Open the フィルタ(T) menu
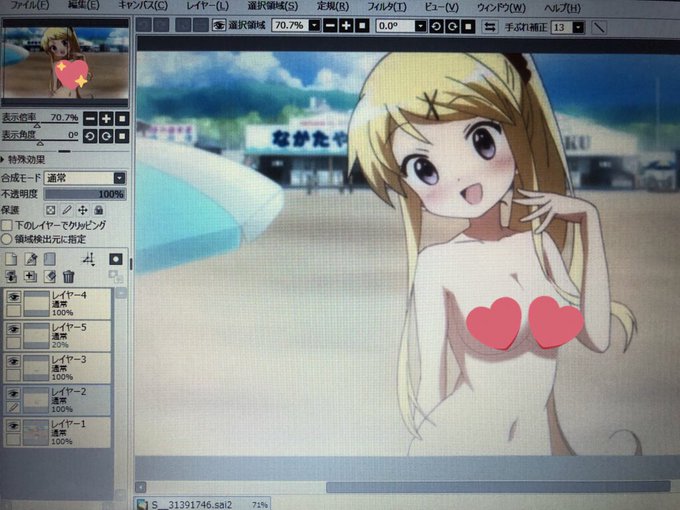This screenshot has width=680, height=510. (387, 7)
